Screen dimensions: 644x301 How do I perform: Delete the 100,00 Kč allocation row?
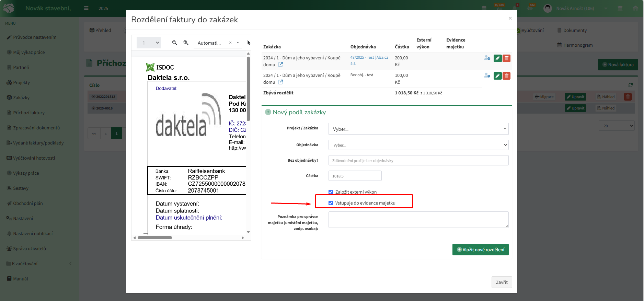pyautogui.click(x=506, y=76)
